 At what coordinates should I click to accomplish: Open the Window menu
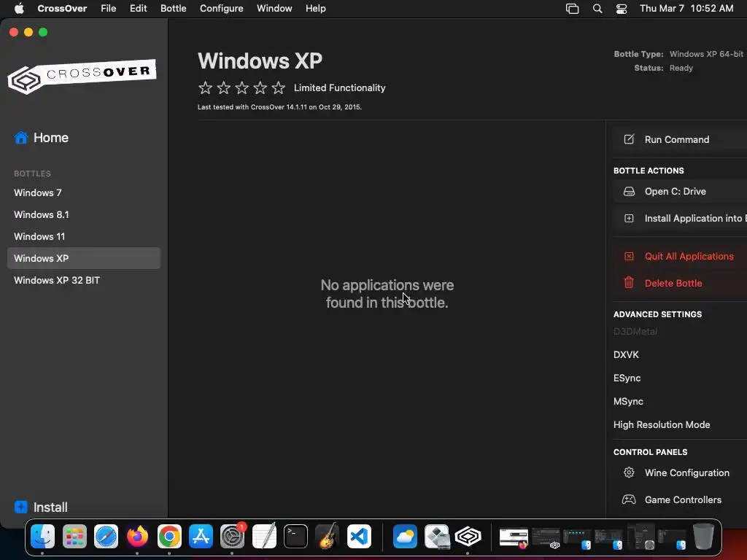274,8
